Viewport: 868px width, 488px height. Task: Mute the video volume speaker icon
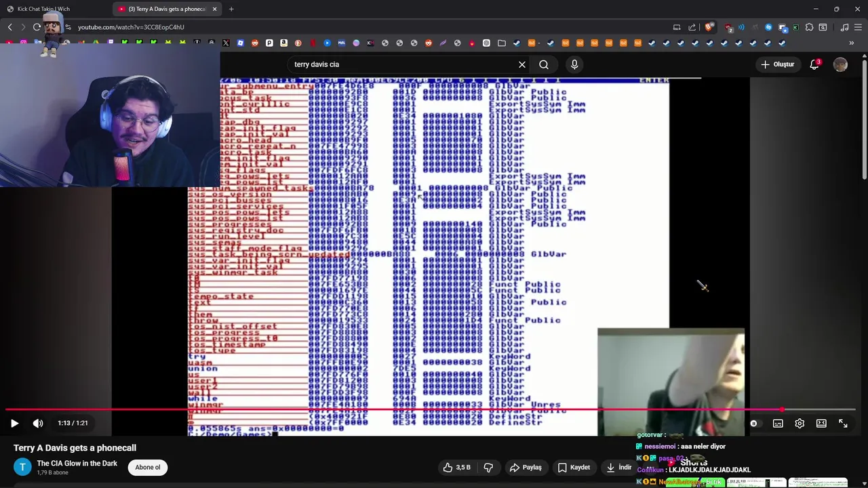click(38, 423)
